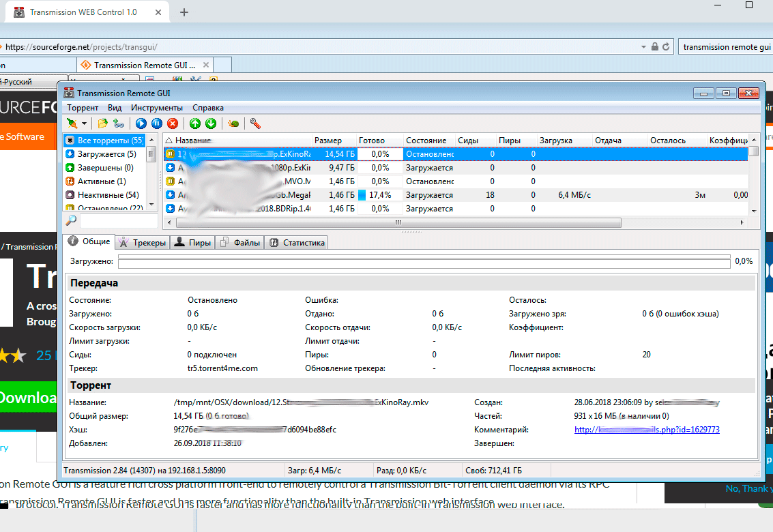Open options using the wrench icon
Viewport: 773px width, 532px height.
point(254,123)
